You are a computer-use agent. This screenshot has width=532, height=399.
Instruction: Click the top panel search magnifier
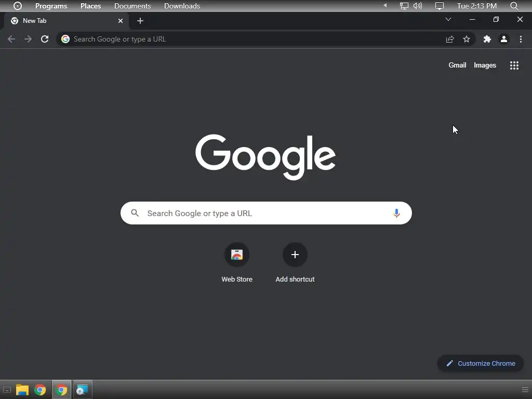click(514, 6)
